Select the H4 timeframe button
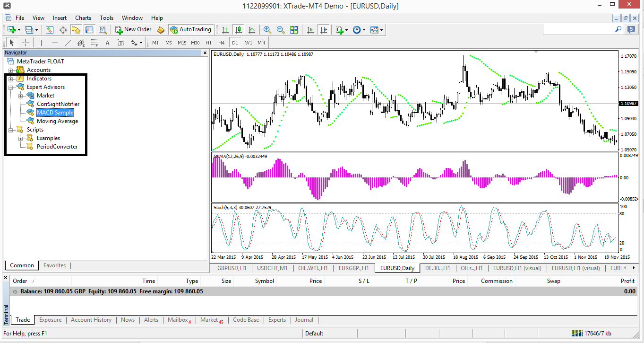The height and width of the screenshot is (343, 644). click(221, 43)
